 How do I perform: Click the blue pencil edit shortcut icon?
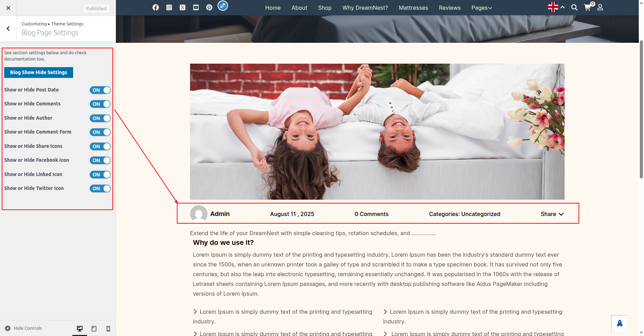click(223, 6)
